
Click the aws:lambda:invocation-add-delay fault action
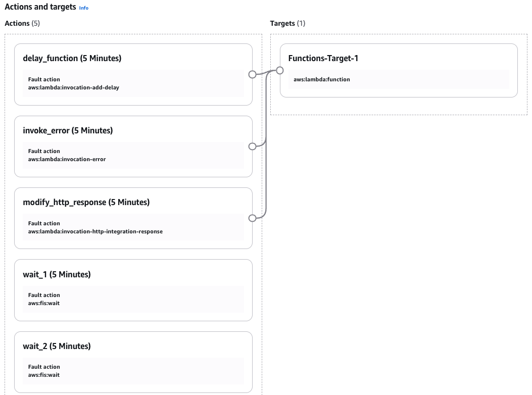click(x=73, y=87)
